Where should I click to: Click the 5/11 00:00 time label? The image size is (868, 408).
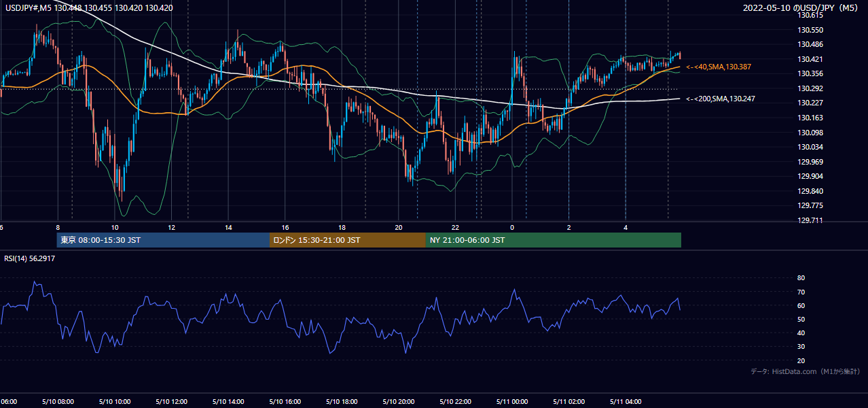(x=513, y=401)
